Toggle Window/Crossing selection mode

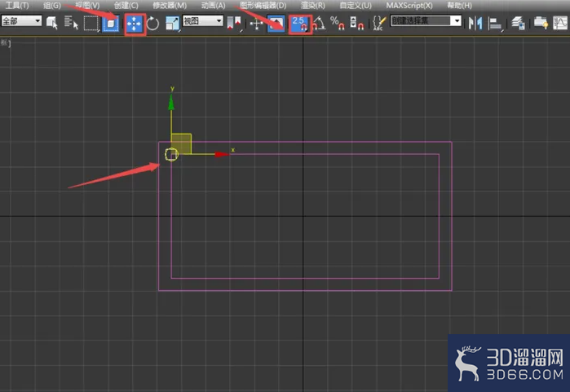tap(111, 24)
